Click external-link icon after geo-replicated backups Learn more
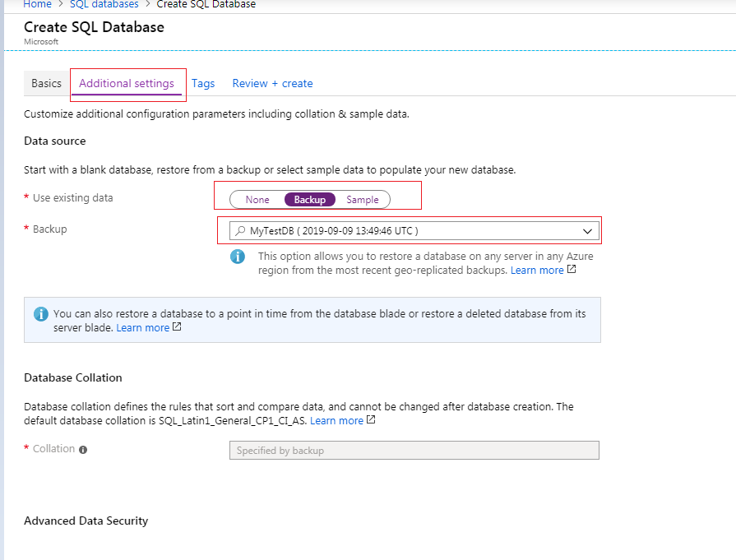736x560 pixels. pyautogui.click(x=572, y=270)
